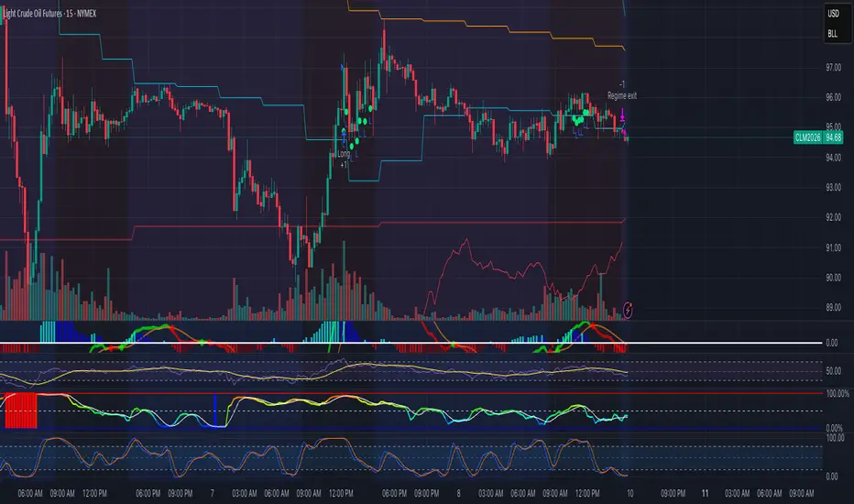Click the 97.00 price scale label
The image size is (854, 504).
point(833,68)
